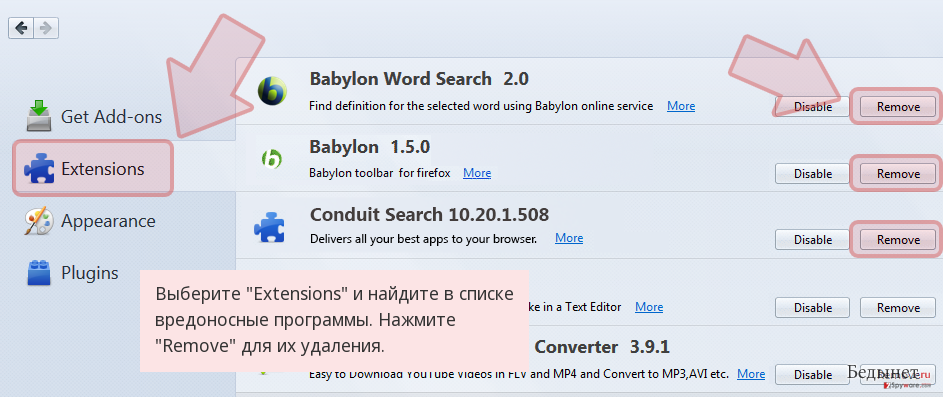The image size is (943, 397).
Task: Open More link for Conduit Search
Action: (569, 238)
